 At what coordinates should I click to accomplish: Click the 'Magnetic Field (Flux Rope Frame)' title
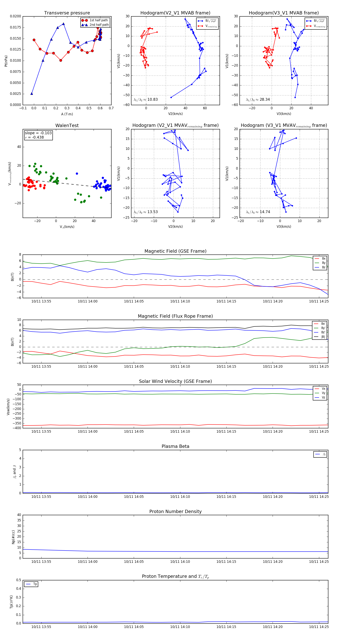[175, 316]
